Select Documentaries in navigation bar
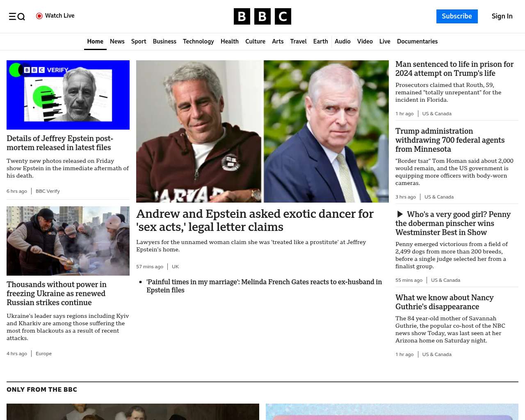This screenshot has height=420, width=525. tap(417, 41)
